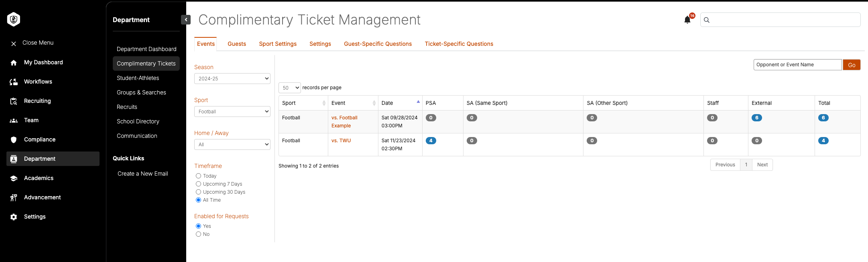
Task: Collapse the Department panel with chevron
Action: tap(186, 20)
